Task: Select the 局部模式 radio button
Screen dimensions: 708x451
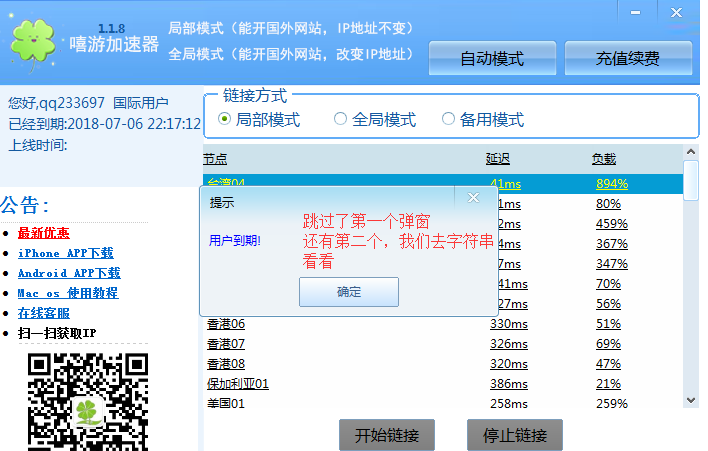Action: pyautogui.click(x=225, y=120)
